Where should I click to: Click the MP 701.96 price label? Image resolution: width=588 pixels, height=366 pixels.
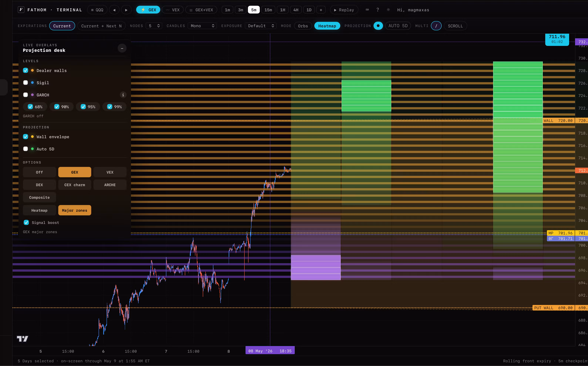click(x=561, y=233)
